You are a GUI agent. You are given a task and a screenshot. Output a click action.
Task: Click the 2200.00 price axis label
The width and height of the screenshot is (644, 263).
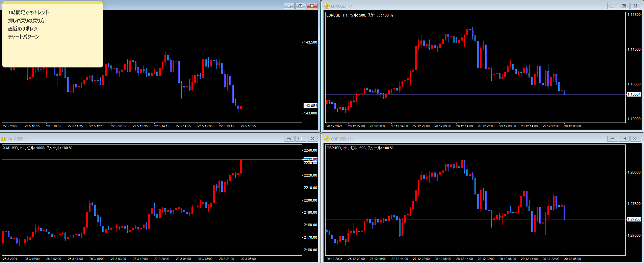(x=310, y=200)
